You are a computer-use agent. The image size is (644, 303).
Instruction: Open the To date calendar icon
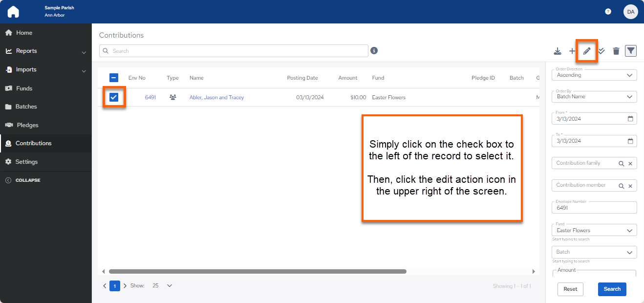(x=630, y=141)
